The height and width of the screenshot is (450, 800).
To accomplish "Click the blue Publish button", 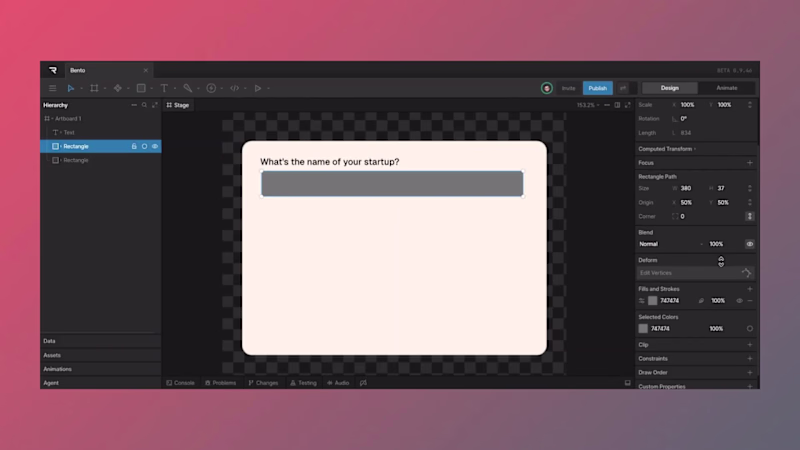I will point(597,88).
